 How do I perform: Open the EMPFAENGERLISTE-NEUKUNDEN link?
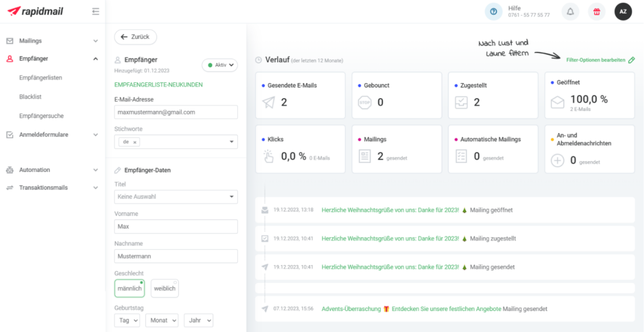tap(158, 85)
